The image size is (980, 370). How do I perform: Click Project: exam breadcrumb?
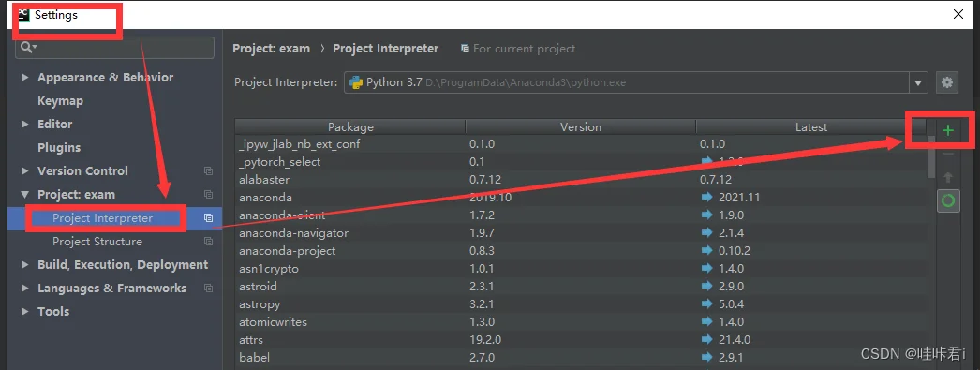[272, 48]
